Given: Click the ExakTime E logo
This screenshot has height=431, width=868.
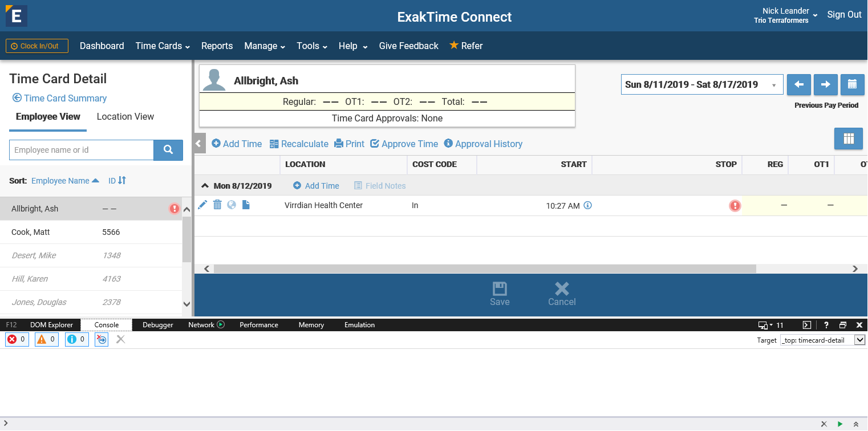Looking at the screenshot, I should 17,16.
